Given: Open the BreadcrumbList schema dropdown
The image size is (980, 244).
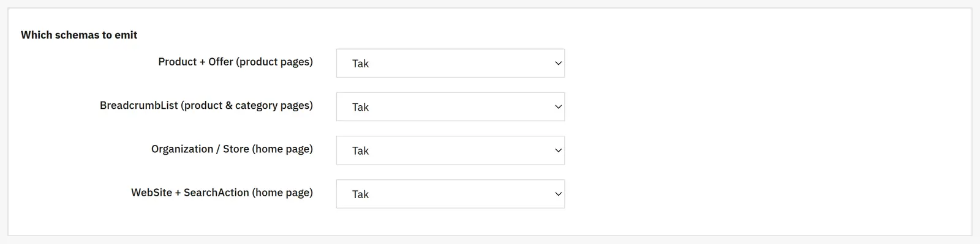Looking at the screenshot, I should [x=450, y=107].
